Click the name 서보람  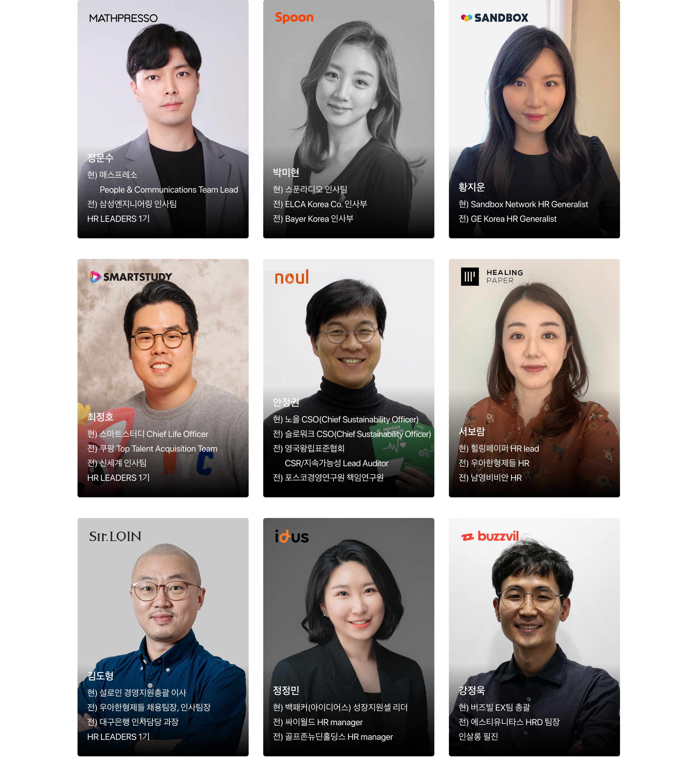pos(472,431)
